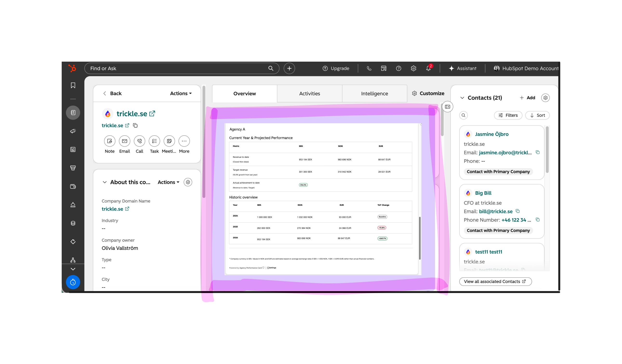
Task: Open the Bookmarks sidebar icon
Action: [73, 85]
